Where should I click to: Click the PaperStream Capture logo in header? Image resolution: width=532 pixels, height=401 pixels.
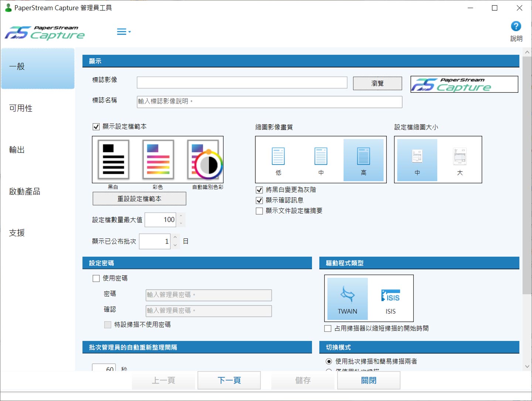point(45,33)
